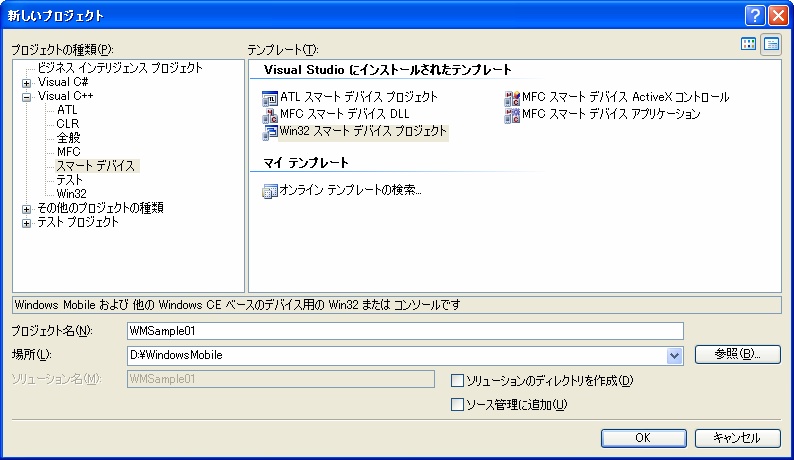Select Win32 project type in tree
Viewport: 794px width, 460px height.
click(x=71, y=194)
